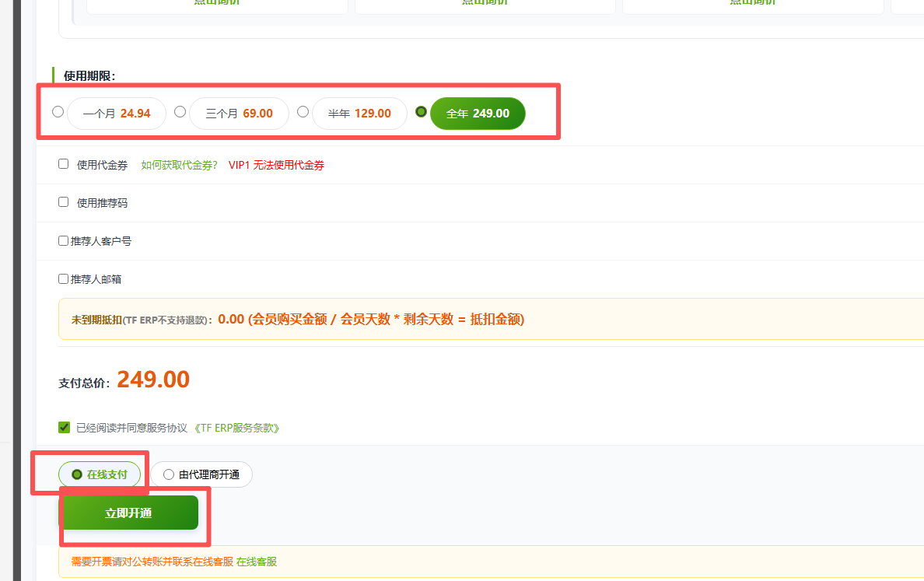Image resolution: width=924 pixels, height=581 pixels.
Task: Select the 一个月 radio button
Action: pos(58,112)
